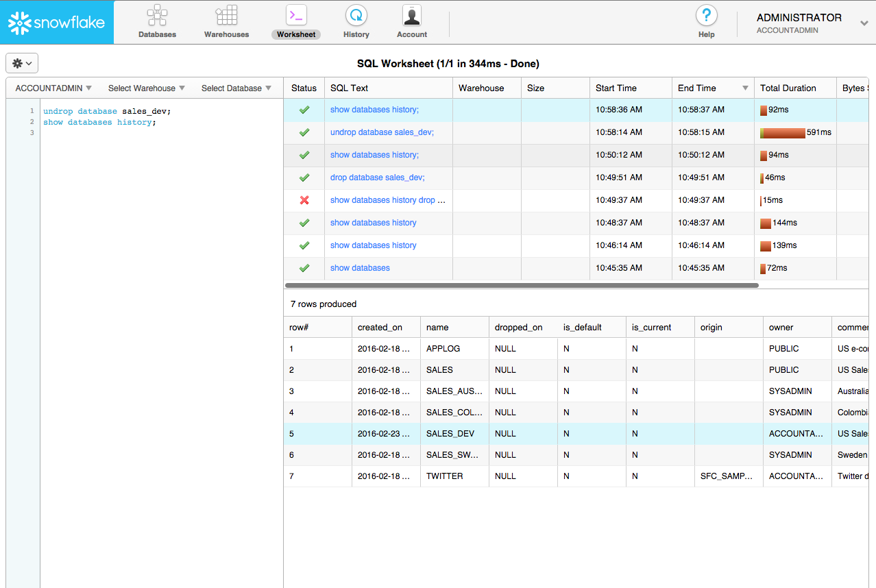Click the 'SQL Worksheet (1/1 in 344ms - Done)' title
The height and width of the screenshot is (588, 876).
448,64
